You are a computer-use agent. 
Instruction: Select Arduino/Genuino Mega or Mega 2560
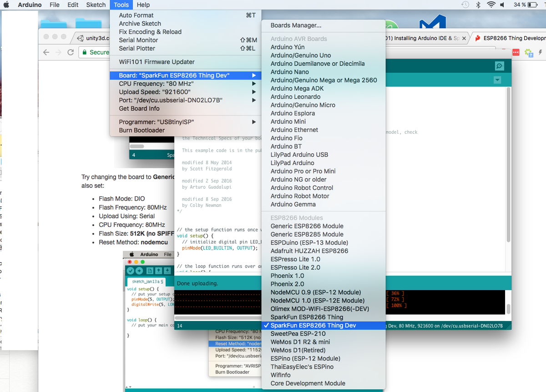324,80
